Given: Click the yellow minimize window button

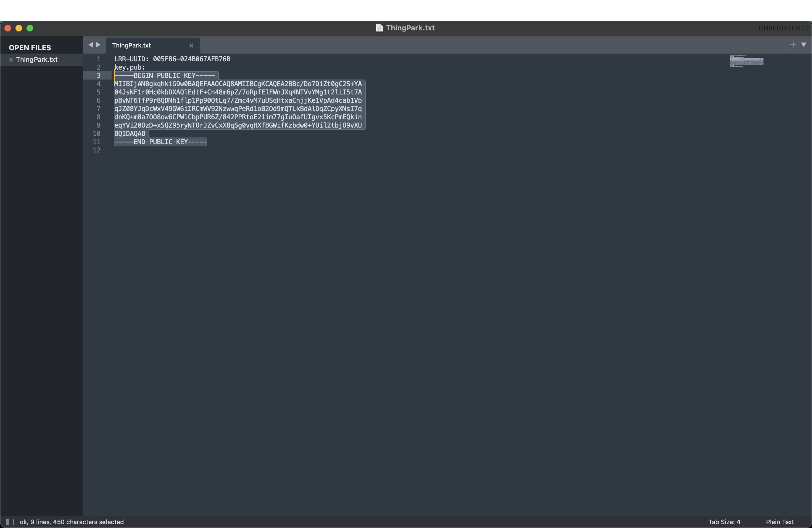Looking at the screenshot, I should pyautogui.click(x=19, y=28).
